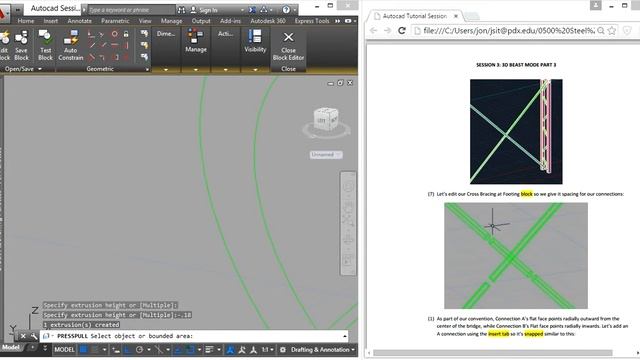This screenshot has width=640, height=360.
Task: Click the Chrome horizontal scrollbar
Action: 493,353
